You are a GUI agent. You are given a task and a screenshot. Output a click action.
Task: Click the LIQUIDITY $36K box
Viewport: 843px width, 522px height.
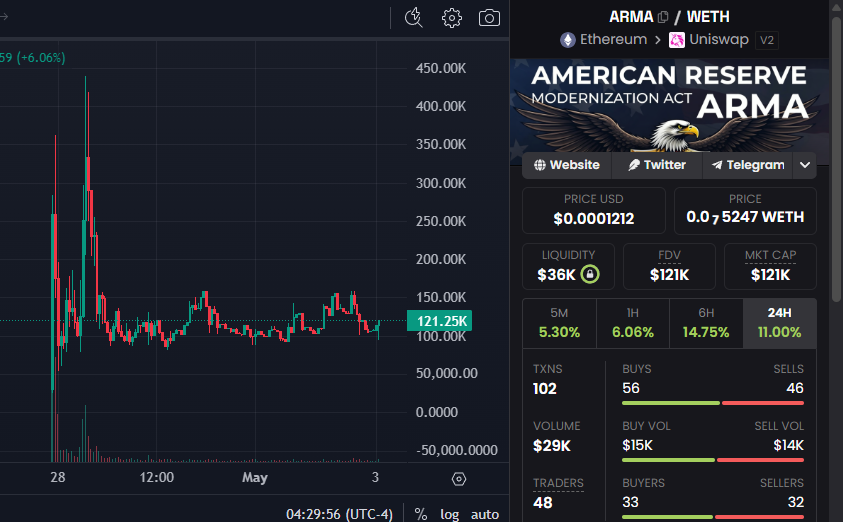coord(568,267)
